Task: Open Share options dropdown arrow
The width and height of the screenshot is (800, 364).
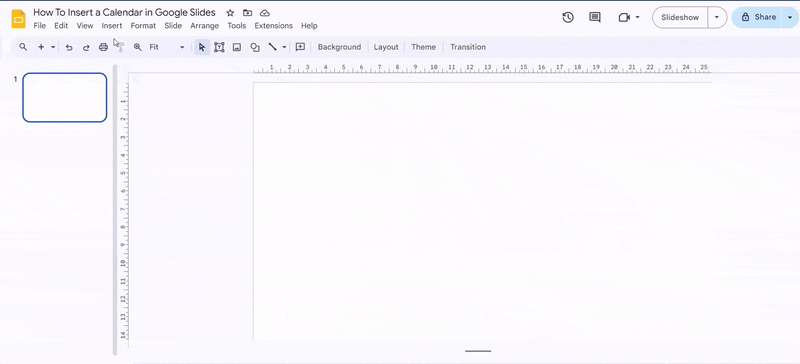Action: click(x=790, y=17)
